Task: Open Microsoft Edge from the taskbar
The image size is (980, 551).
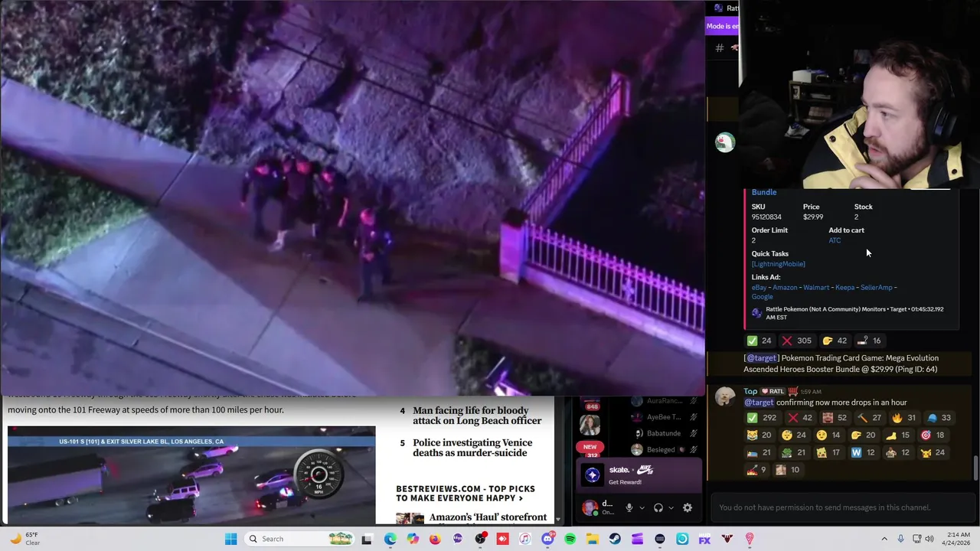Action: (x=390, y=539)
